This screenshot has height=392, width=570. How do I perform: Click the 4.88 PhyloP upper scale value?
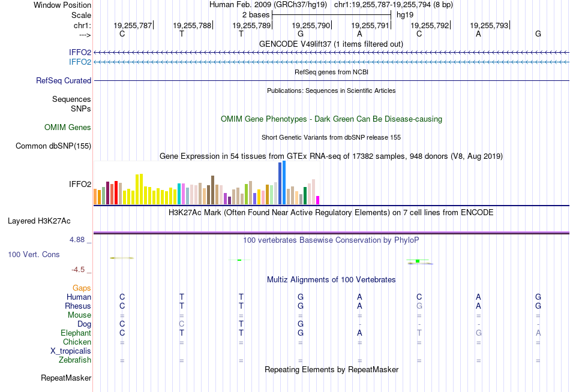[x=77, y=240]
